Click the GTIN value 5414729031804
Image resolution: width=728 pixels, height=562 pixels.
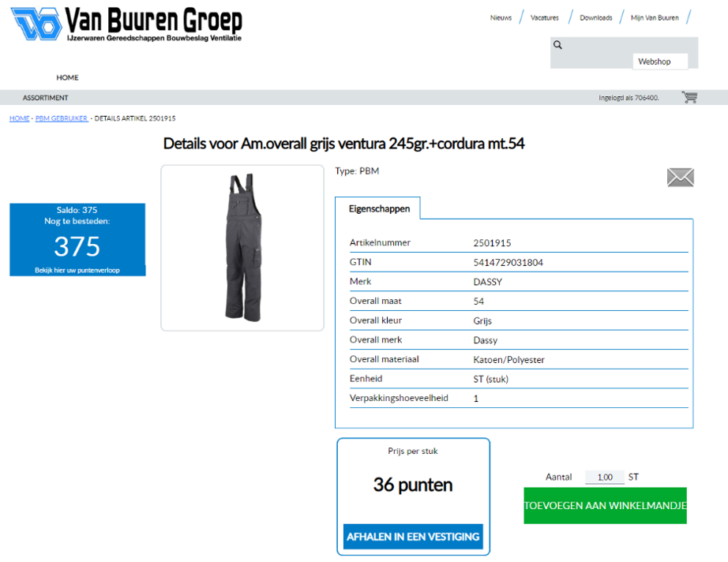click(x=508, y=262)
